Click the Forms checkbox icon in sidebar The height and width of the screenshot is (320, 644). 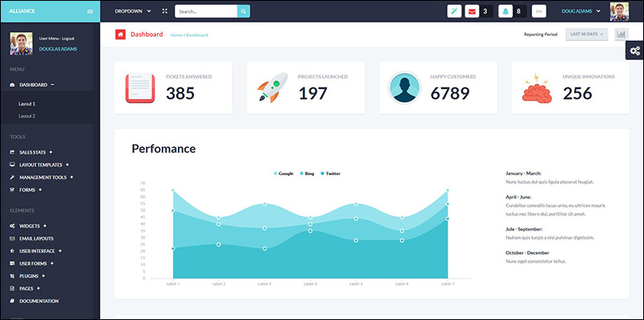tap(12, 190)
